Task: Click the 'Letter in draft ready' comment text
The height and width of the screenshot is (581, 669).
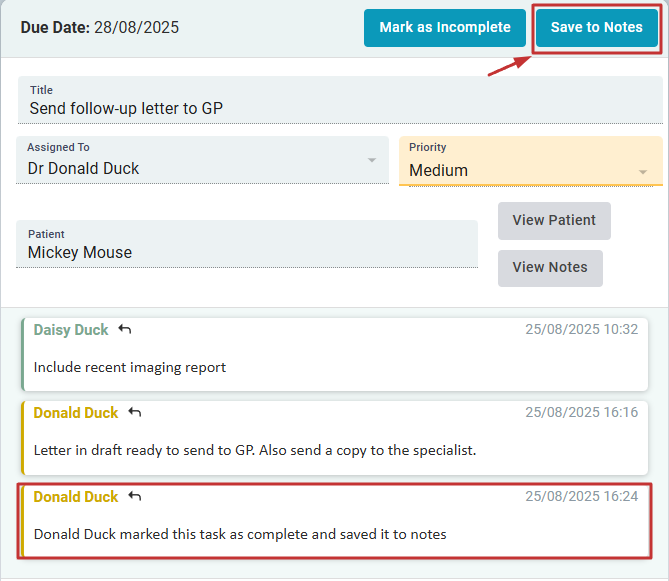Action: [255, 450]
